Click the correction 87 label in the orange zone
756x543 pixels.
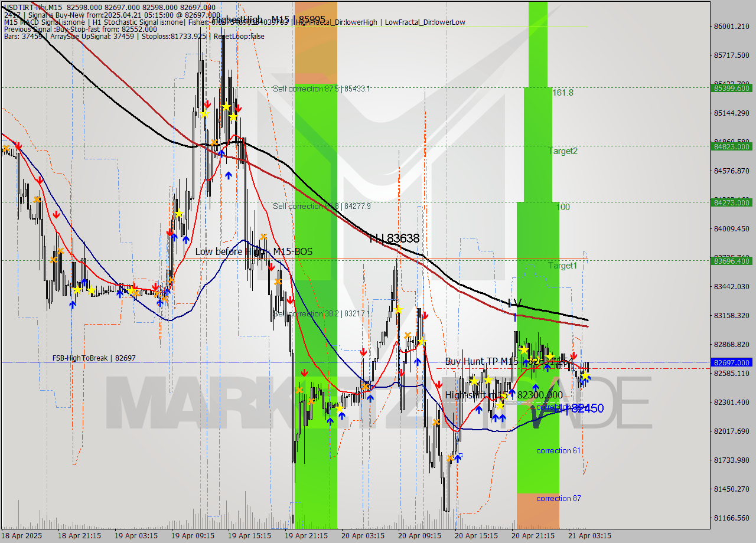pos(558,499)
